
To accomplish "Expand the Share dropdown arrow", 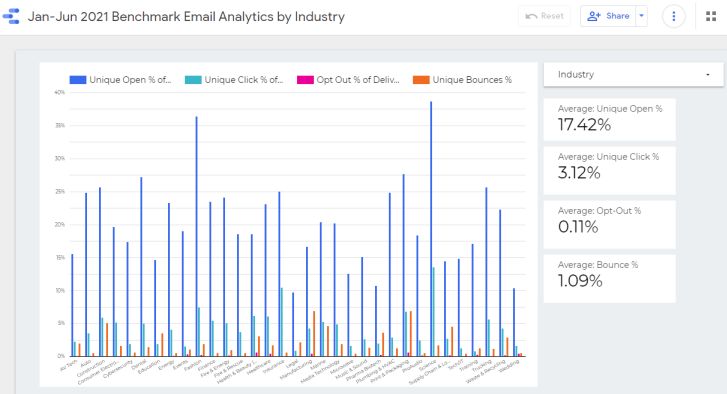I will click(x=642, y=16).
